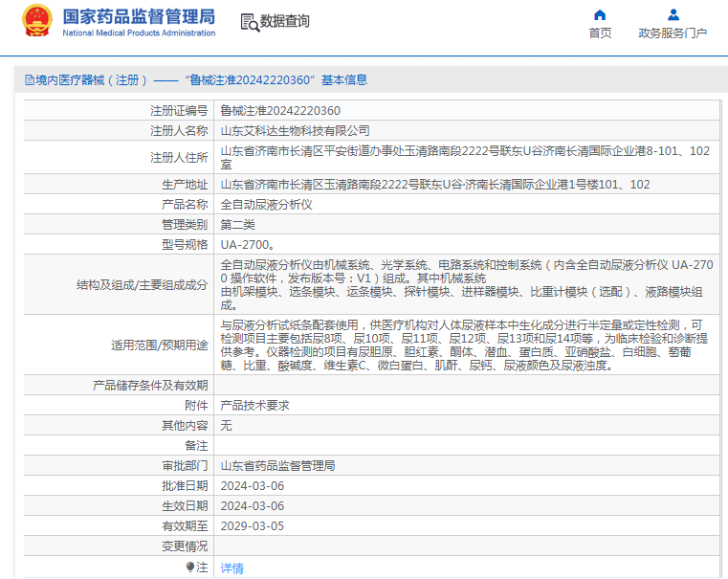Select 批准日期 value 2024-03-06

click(x=253, y=485)
